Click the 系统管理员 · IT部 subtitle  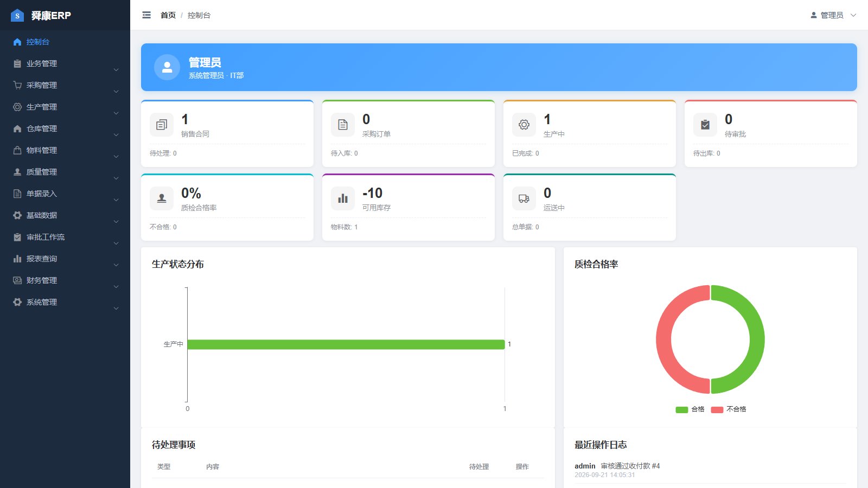(216, 75)
